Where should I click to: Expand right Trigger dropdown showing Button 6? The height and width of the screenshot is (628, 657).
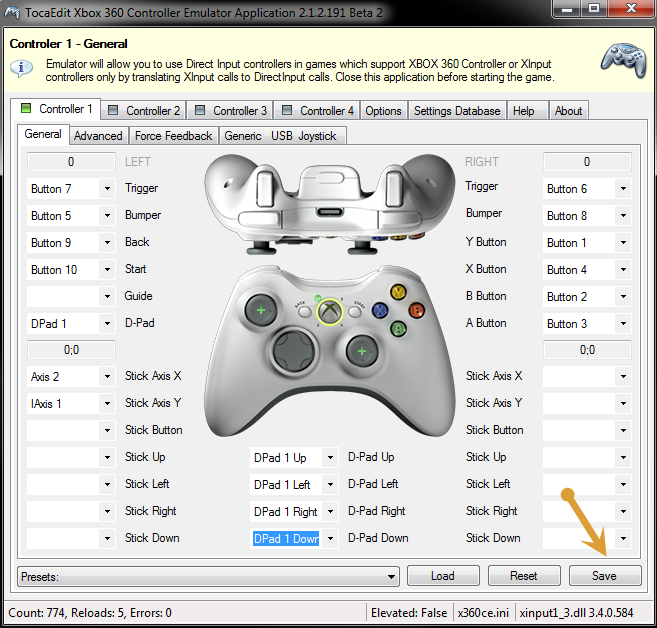tap(623, 189)
